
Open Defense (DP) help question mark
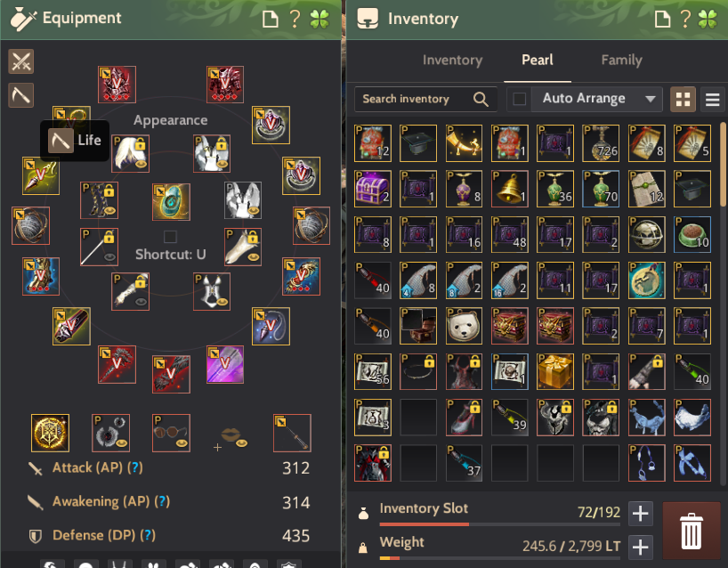(x=148, y=535)
